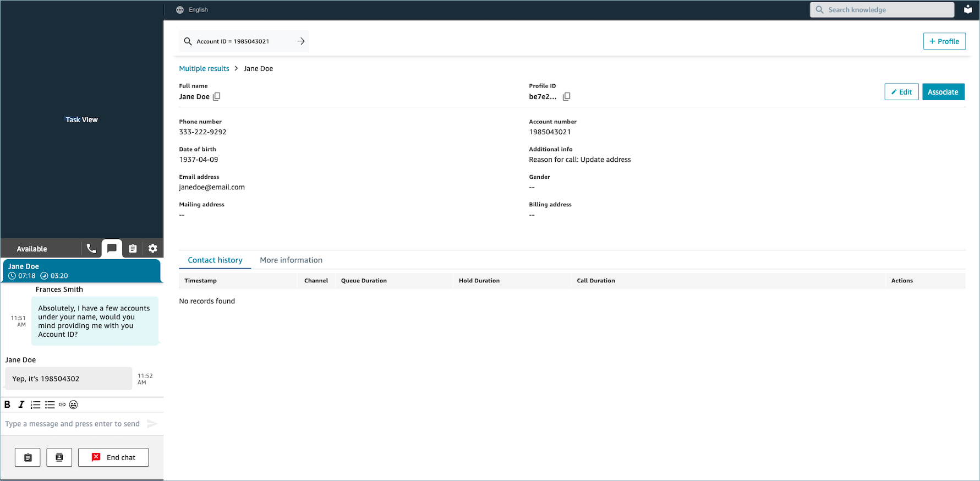This screenshot has height=481, width=980.
Task: Toggle bold text formatting
Action: 8,405
